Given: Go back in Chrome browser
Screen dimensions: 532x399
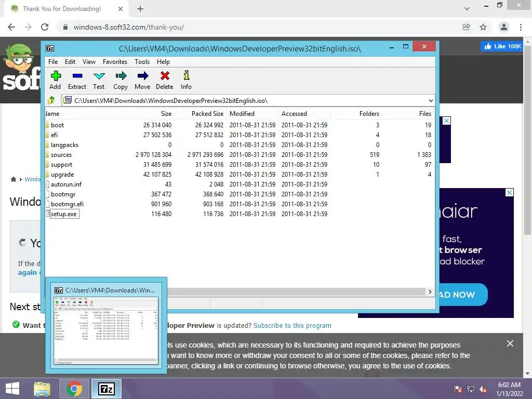Looking at the screenshot, I should 11,27.
